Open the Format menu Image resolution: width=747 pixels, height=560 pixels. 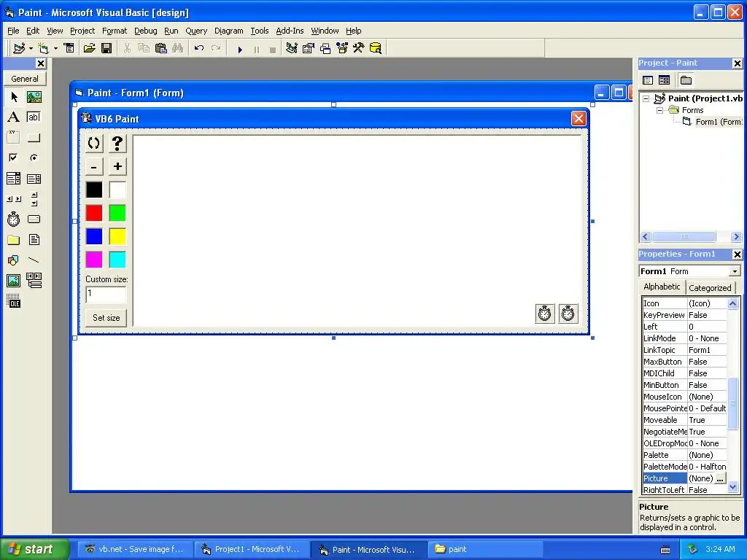pos(115,31)
